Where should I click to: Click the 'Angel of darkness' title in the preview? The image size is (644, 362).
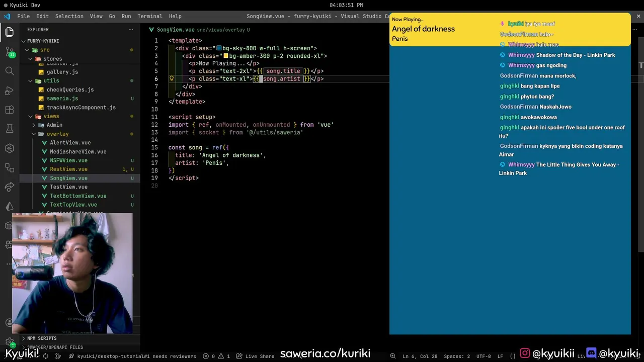pos(423,29)
